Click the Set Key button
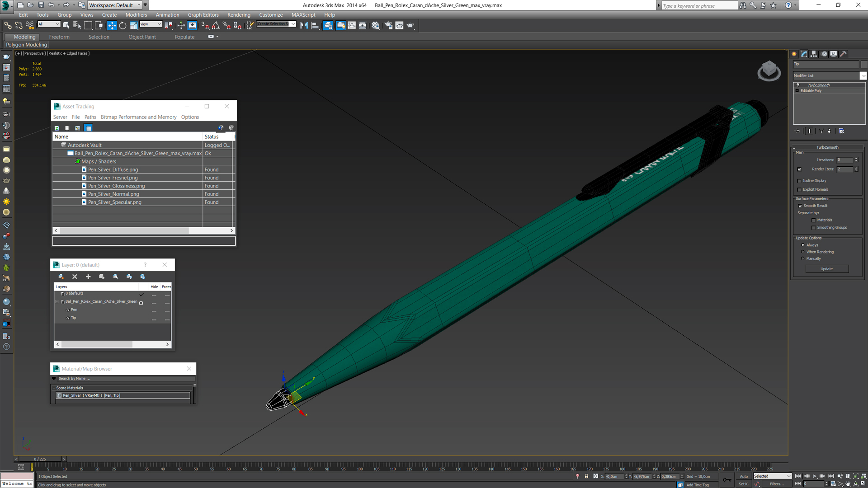868x488 pixels. pyautogui.click(x=744, y=484)
